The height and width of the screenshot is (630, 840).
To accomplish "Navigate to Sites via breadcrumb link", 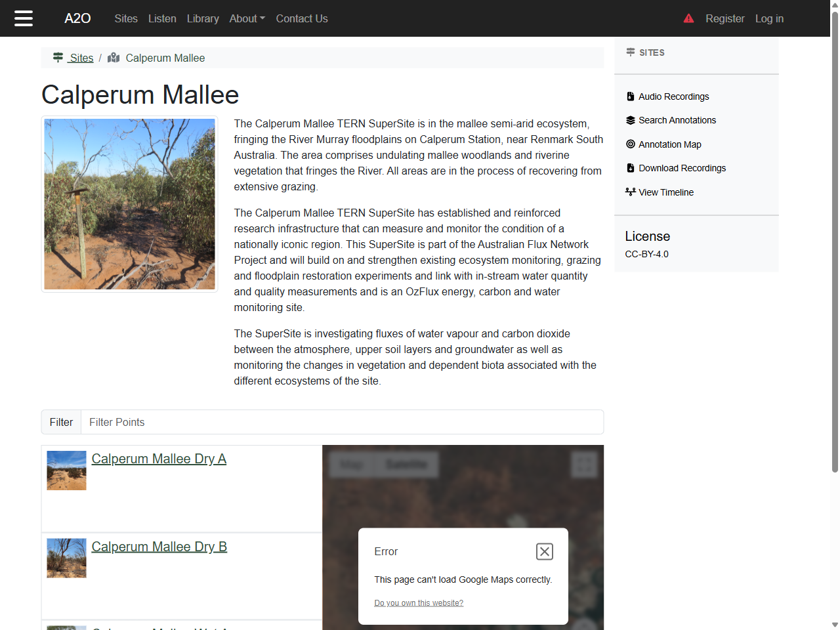I will (81, 58).
